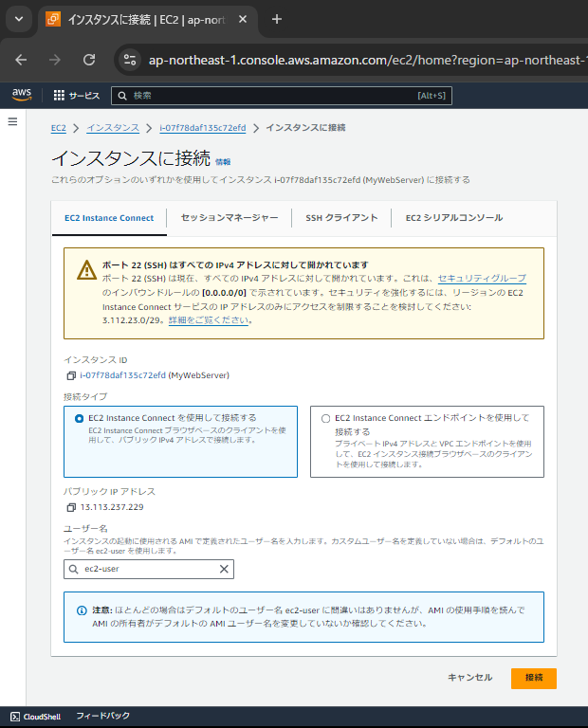Switch to EC2 シリアルコンソール tab

[x=454, y=218]
